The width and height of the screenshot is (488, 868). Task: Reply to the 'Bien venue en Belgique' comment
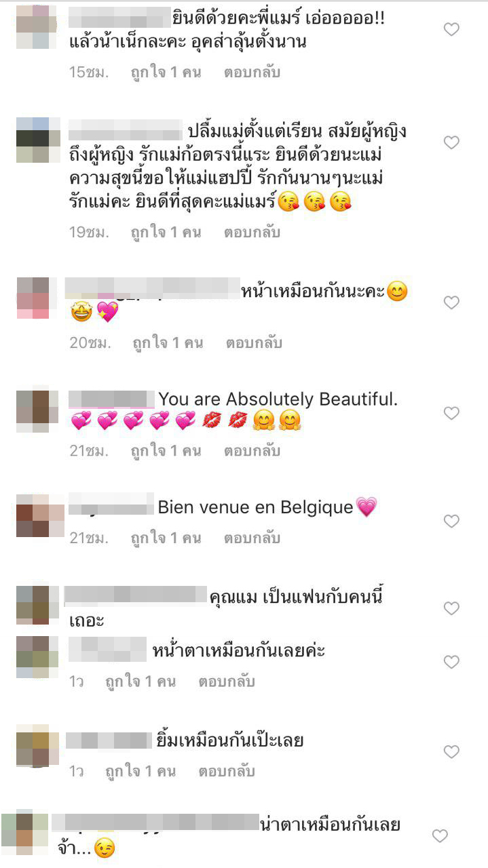coord(252,538)
